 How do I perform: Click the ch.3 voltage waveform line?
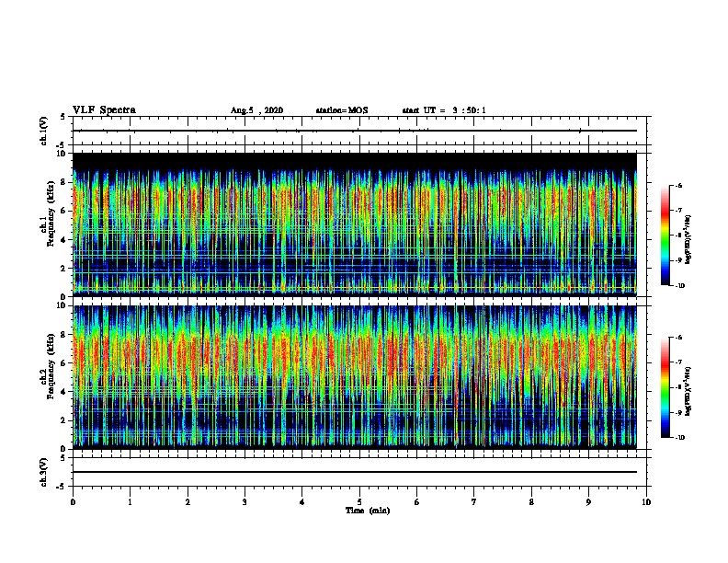pyautogui.click(x=355, y=472)
